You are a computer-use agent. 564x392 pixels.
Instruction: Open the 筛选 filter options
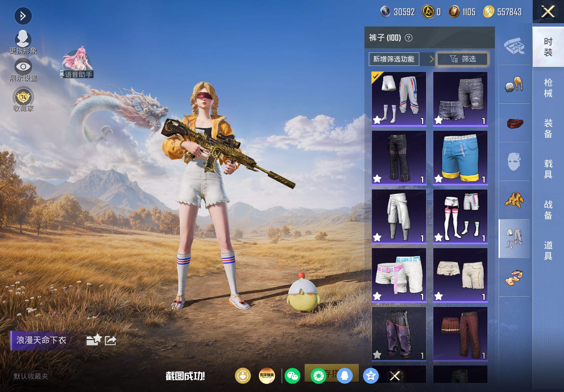pyautogui.click(x=462, y=59)
